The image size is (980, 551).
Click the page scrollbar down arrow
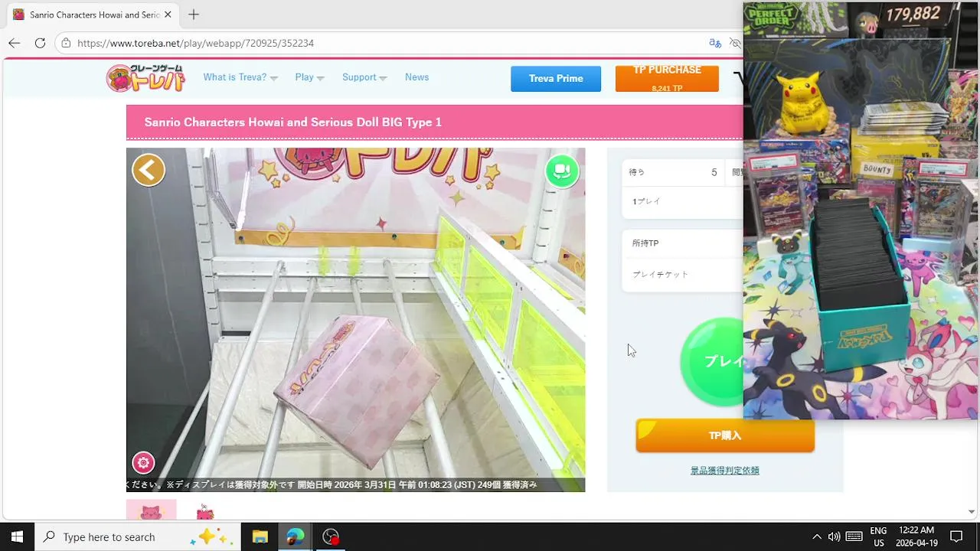point(972,512)
